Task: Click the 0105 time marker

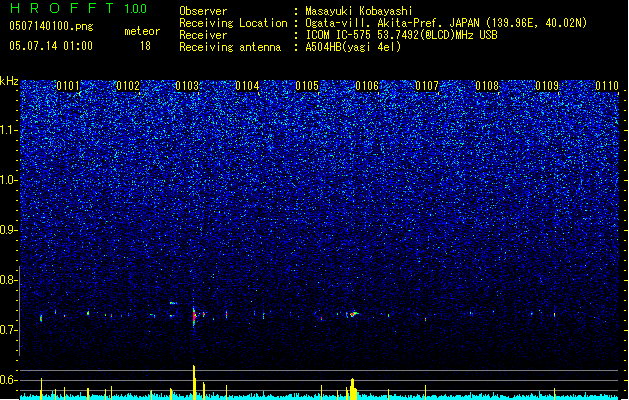Action: point(307,86)
